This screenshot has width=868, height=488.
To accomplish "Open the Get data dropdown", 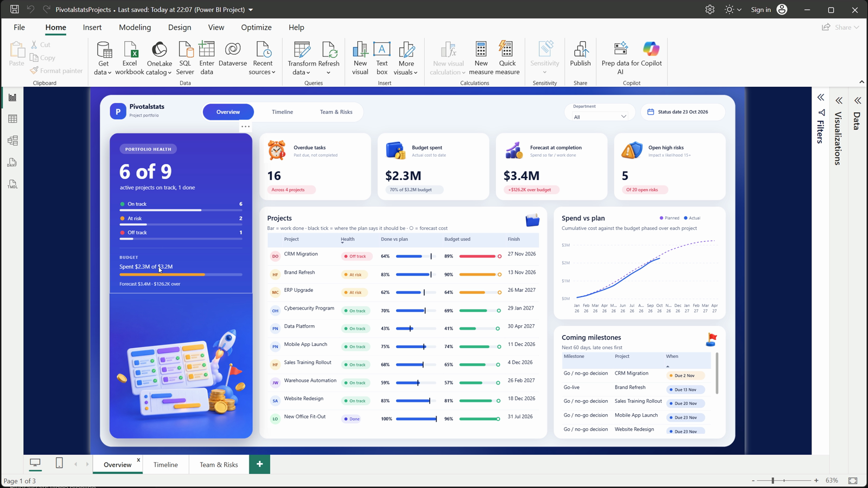I will [103, 58].
